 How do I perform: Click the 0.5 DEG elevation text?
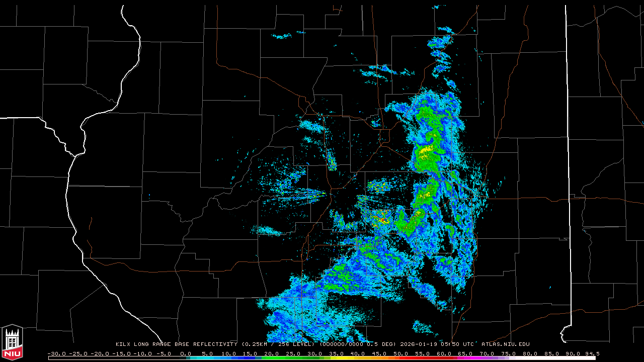[x=385, y=344]
